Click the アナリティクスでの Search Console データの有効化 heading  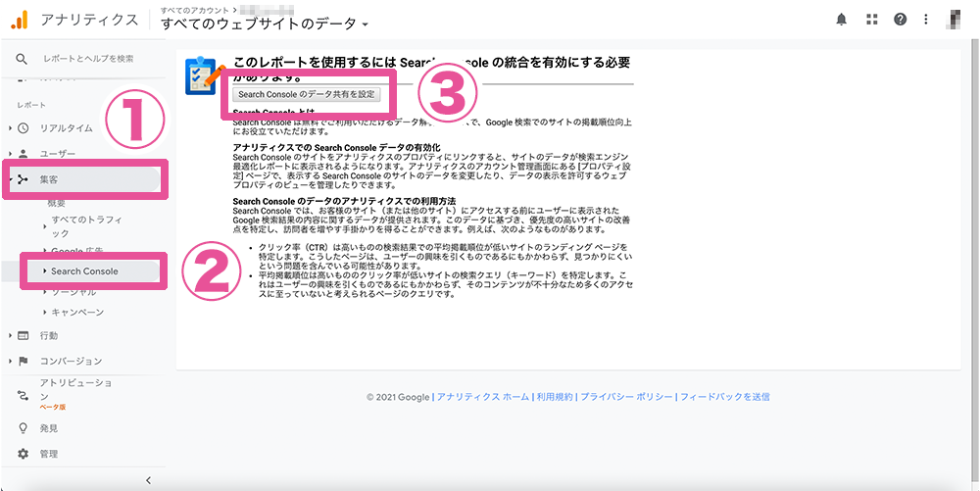point(337,147)
